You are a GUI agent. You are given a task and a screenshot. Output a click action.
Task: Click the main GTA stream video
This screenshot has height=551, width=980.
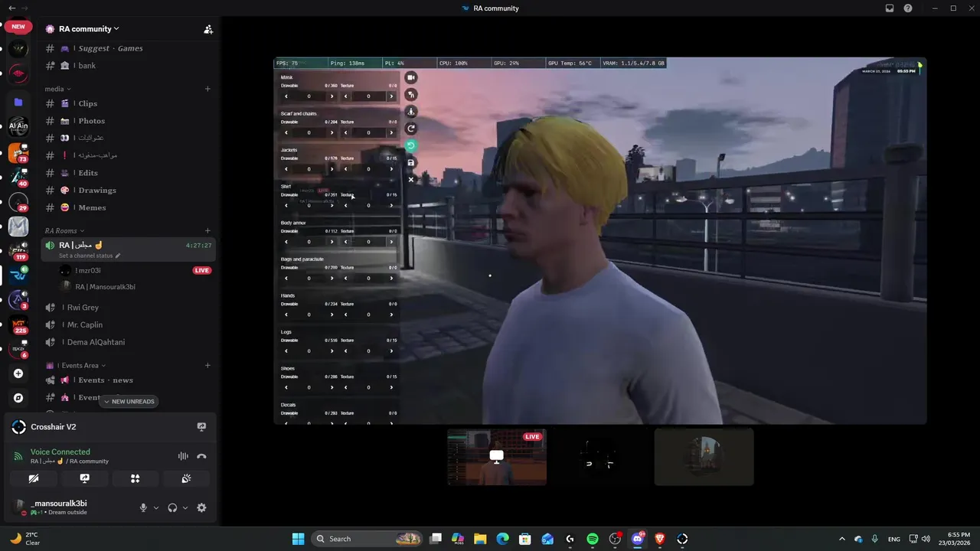pyautogui.click(x=600, y=241)
